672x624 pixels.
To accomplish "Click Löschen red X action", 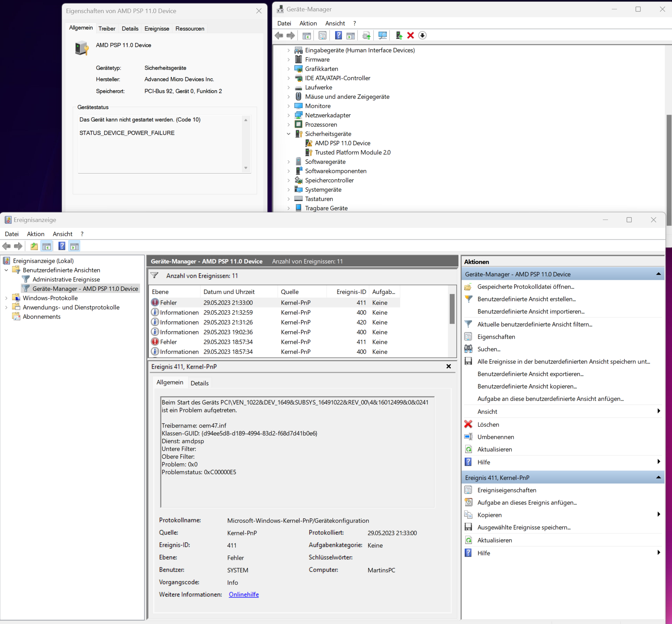I will [x=488, y=424].
